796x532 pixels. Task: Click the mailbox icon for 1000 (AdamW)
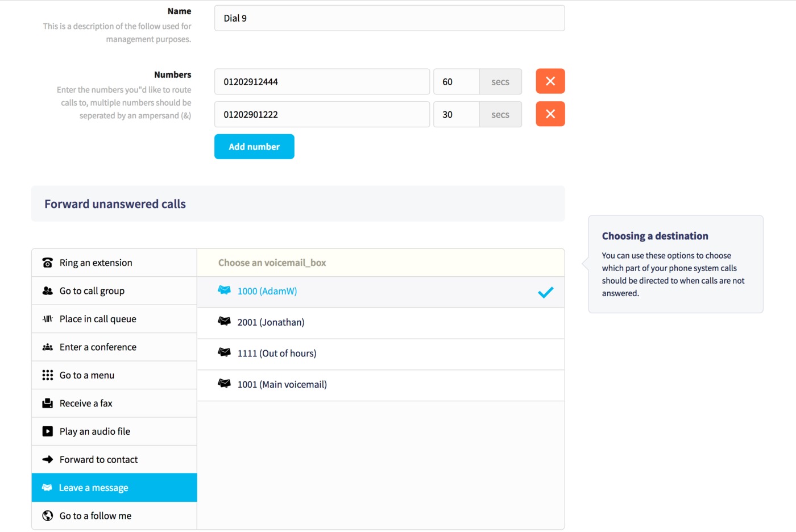coord(225,290)
